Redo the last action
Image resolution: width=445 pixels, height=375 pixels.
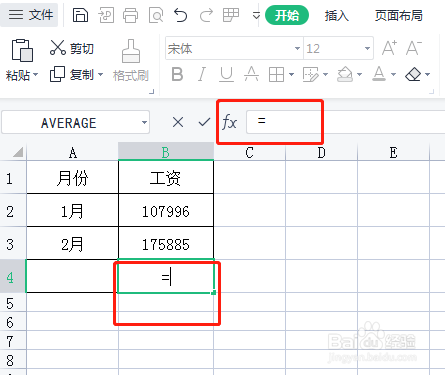pos(206,15)
